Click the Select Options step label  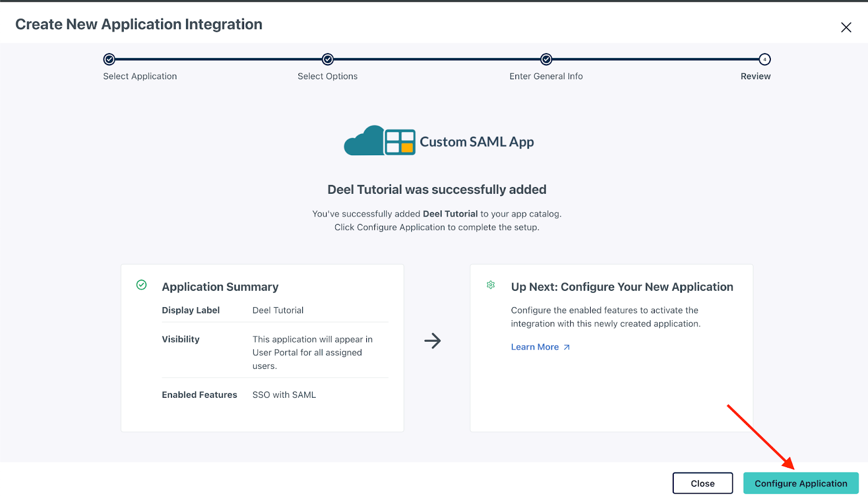pyautogui.click(x=328, y=77)
